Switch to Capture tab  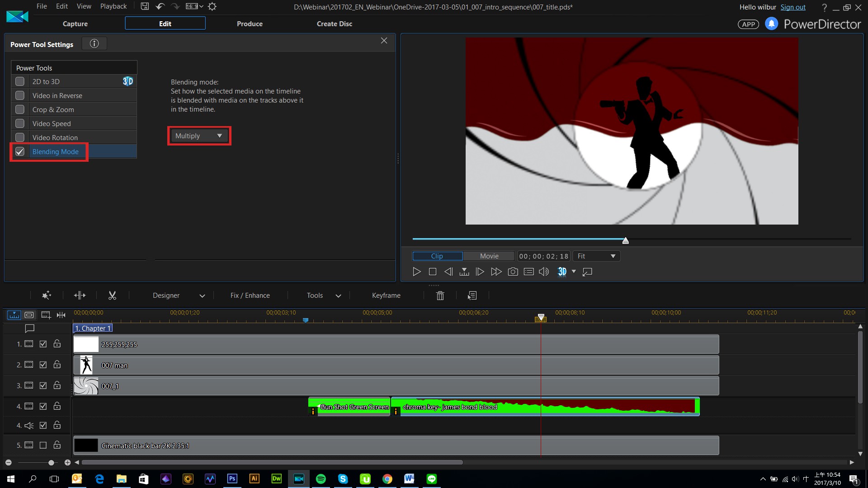point(75,23)
